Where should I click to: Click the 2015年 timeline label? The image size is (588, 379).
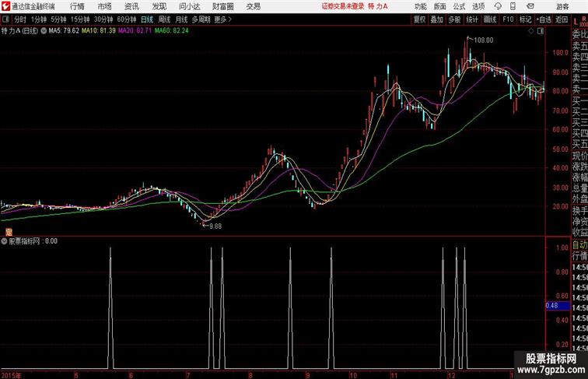[x=11, y=375]
